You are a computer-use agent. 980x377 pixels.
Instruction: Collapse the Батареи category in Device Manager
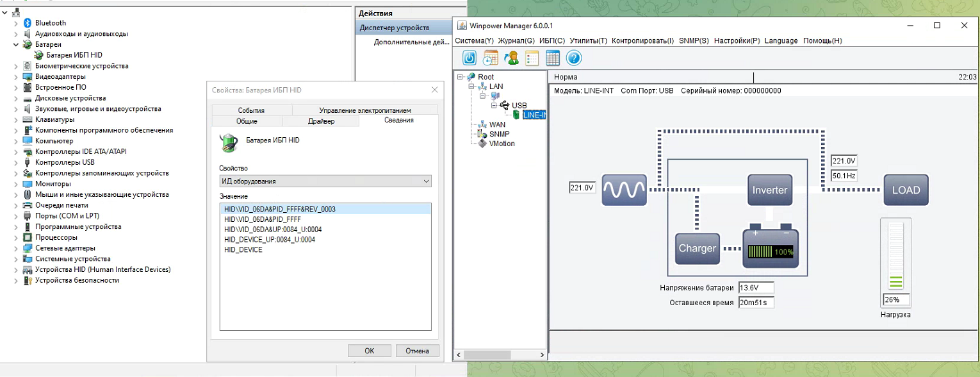click(16, 45)
